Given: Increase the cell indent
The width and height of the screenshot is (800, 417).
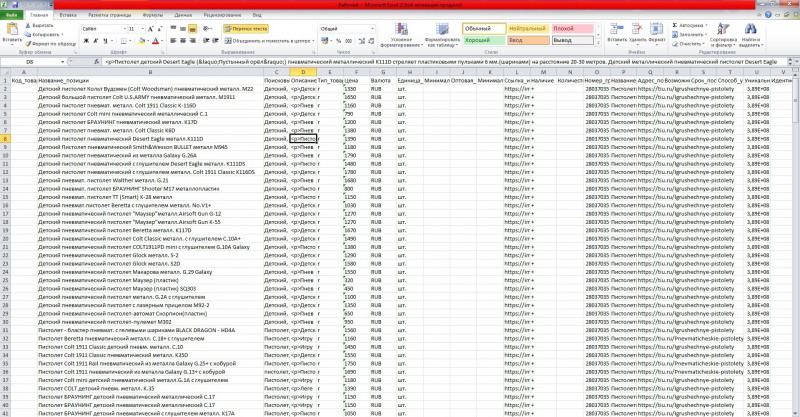Looking at the screenshot, I should [215, 41].
